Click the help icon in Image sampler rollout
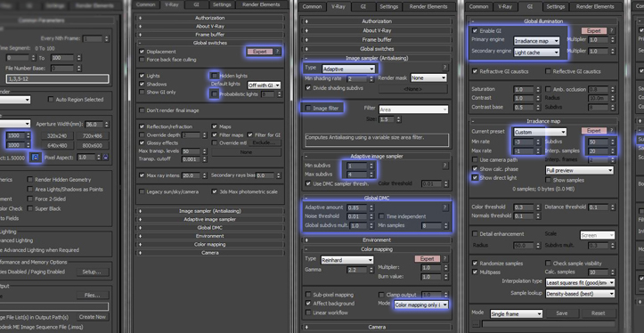The image size is (644, 333). point(444,68)
